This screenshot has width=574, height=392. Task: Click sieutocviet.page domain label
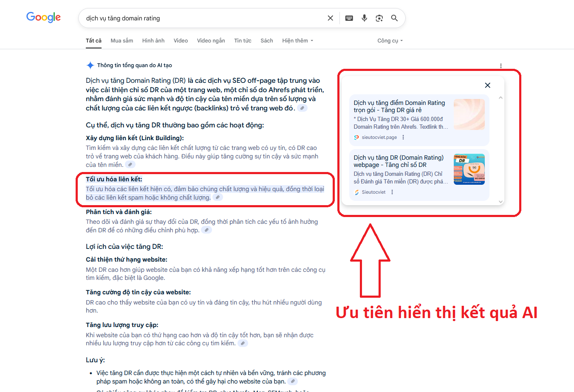(379, 137)
